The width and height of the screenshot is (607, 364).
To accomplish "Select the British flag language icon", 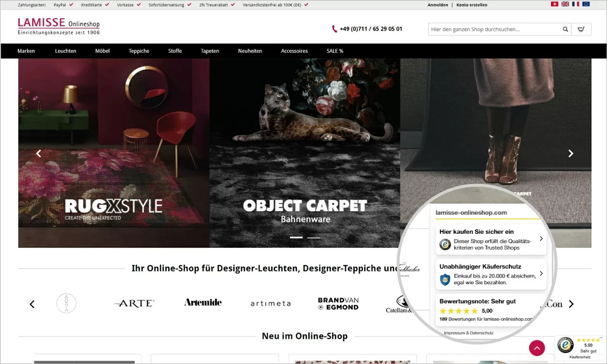I will [565, 4].
